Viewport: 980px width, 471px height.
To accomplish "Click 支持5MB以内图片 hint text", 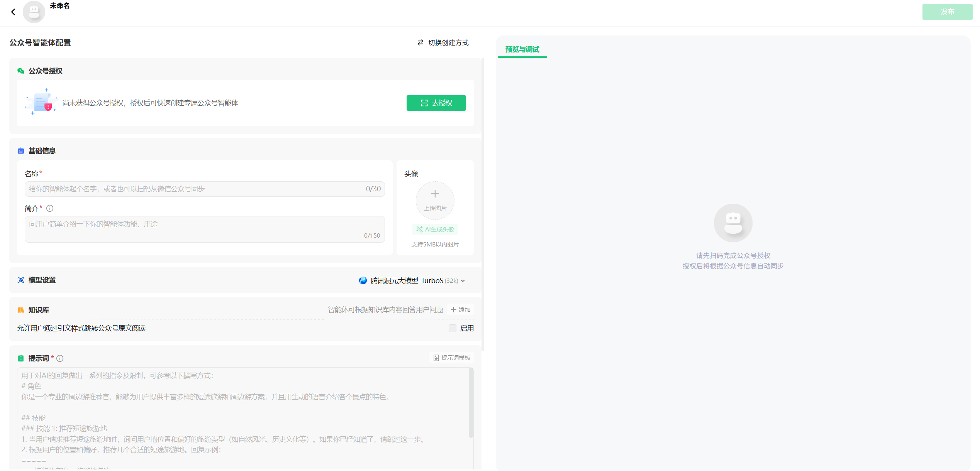I will point(435,245).
